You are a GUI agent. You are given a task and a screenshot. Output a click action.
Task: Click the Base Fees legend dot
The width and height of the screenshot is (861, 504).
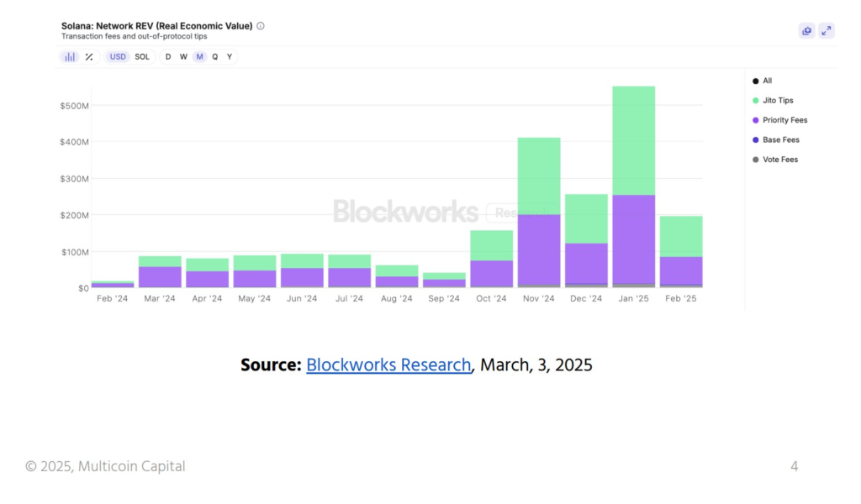click(x=755, y=140)
